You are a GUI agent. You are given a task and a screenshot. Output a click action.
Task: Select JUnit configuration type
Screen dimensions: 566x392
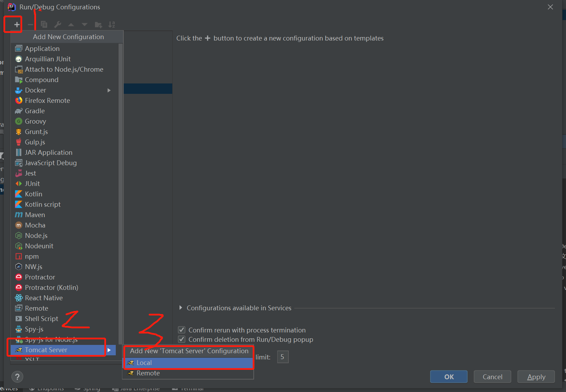coord(64,184)
